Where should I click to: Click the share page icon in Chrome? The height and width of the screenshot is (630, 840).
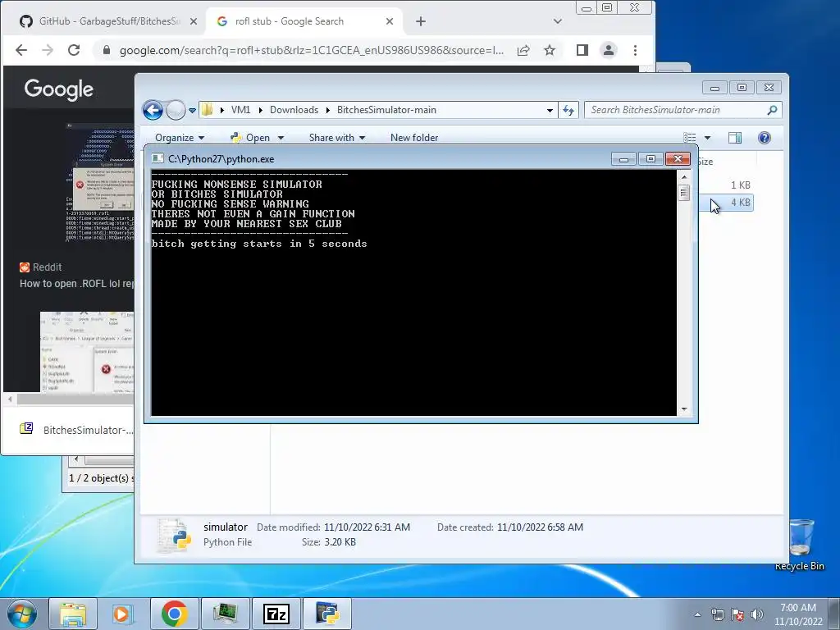[523, 50]
